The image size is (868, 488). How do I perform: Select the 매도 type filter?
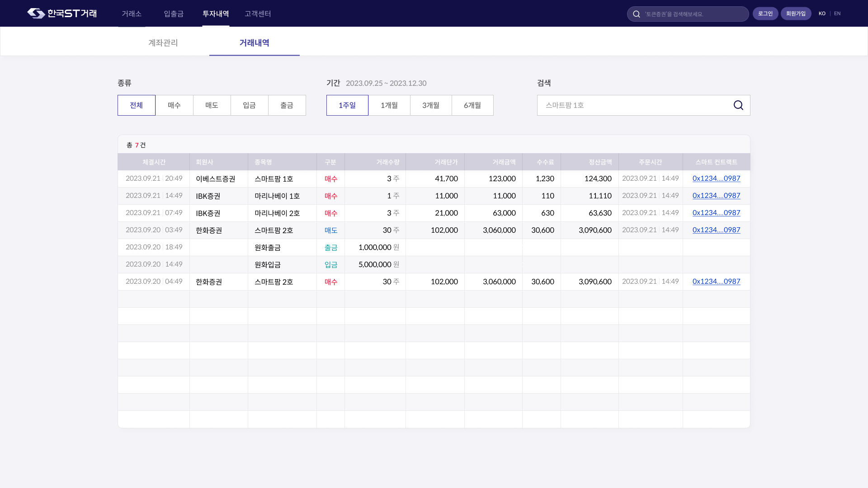coord(212,105)
